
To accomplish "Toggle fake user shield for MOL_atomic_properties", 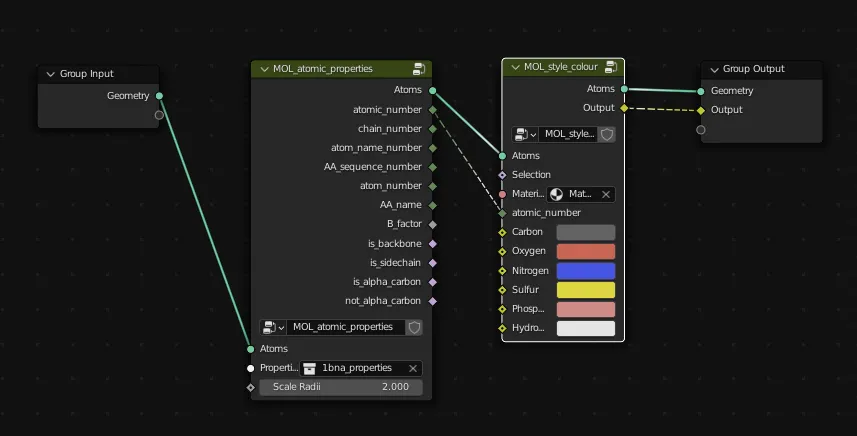I will click(x=414, y=327).
